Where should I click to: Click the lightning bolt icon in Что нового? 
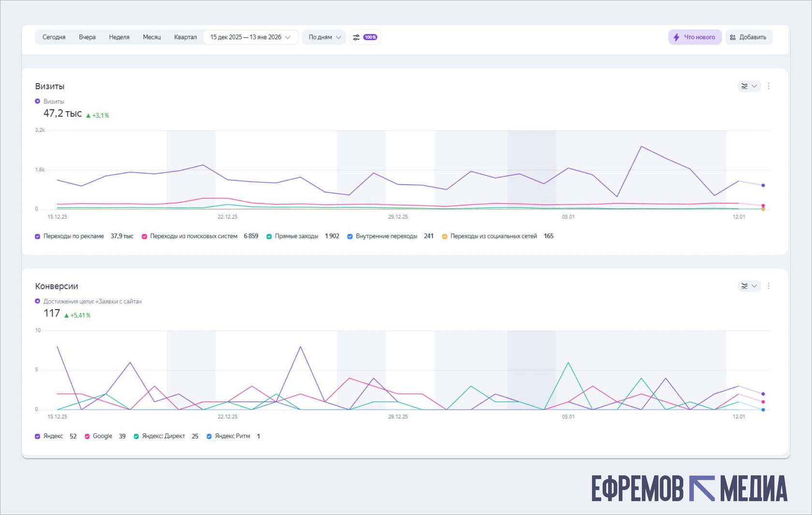pyautogui.click(x=676, y=37)
